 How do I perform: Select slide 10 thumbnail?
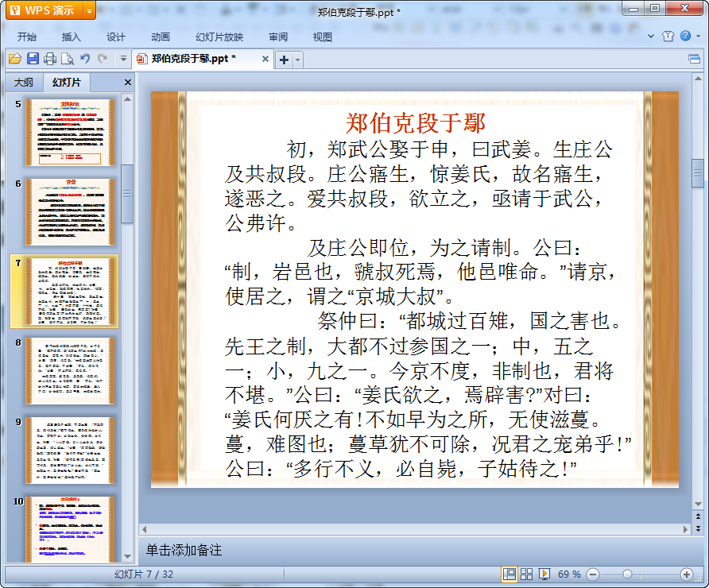pyautogui.click(x=70, y=528)
